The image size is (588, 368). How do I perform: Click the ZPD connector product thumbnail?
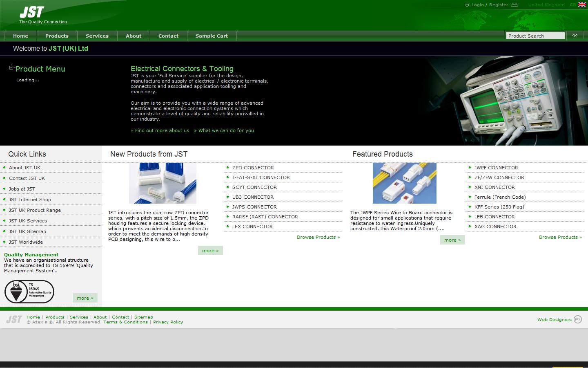click(162, 183)
